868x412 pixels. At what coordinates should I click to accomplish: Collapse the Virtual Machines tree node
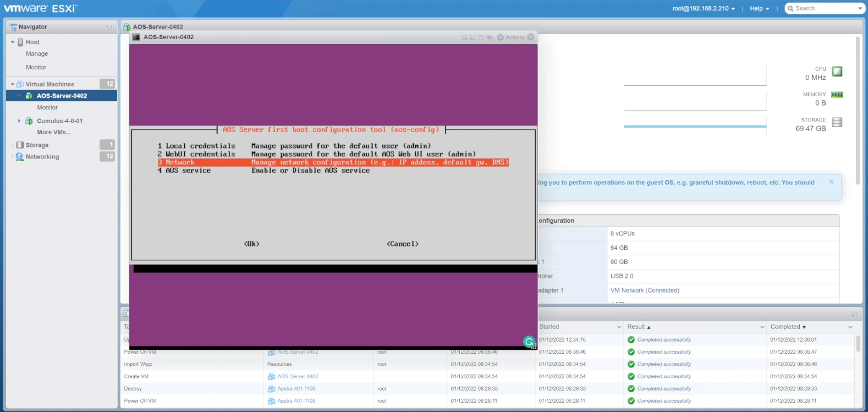(x=13, y=84)
